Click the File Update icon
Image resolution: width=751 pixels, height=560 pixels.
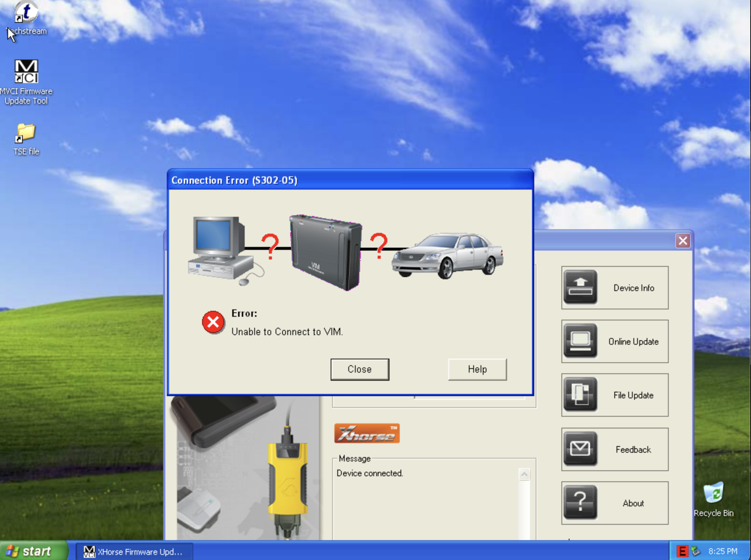(x=580, y=395)
